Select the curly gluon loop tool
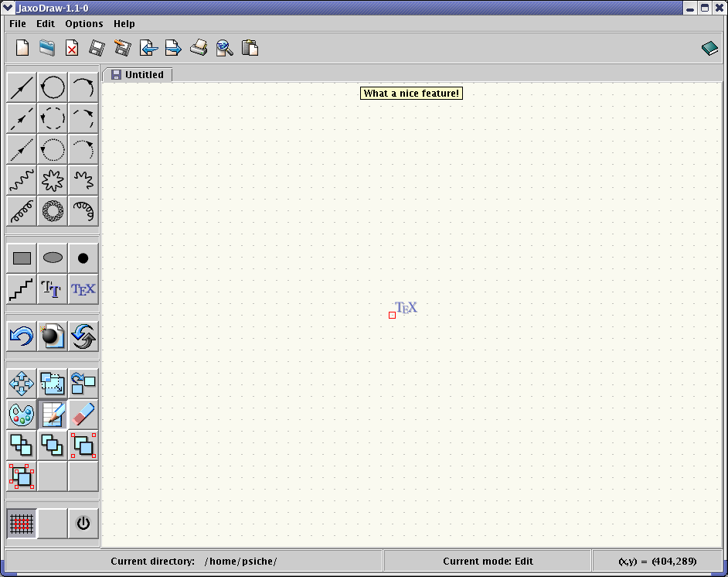Viewport: 728px width, 577px height. pos(53,211)
